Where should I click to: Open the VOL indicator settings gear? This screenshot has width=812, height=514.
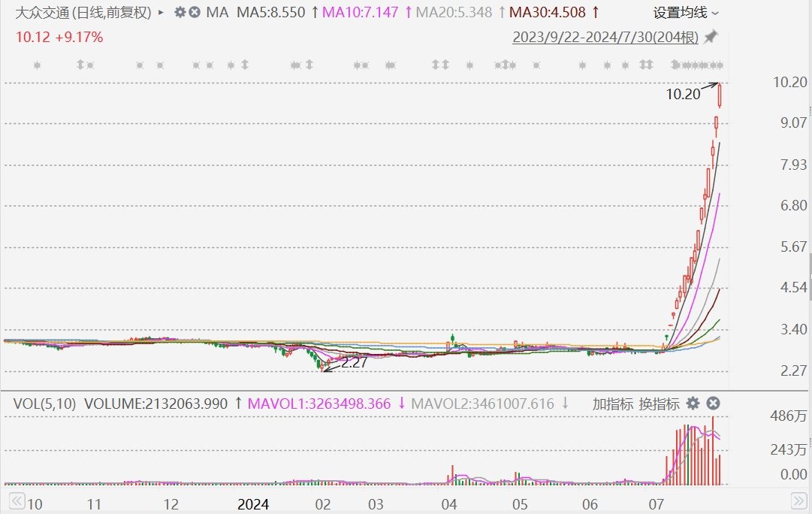pyautogui.click(x=693, y=404)
